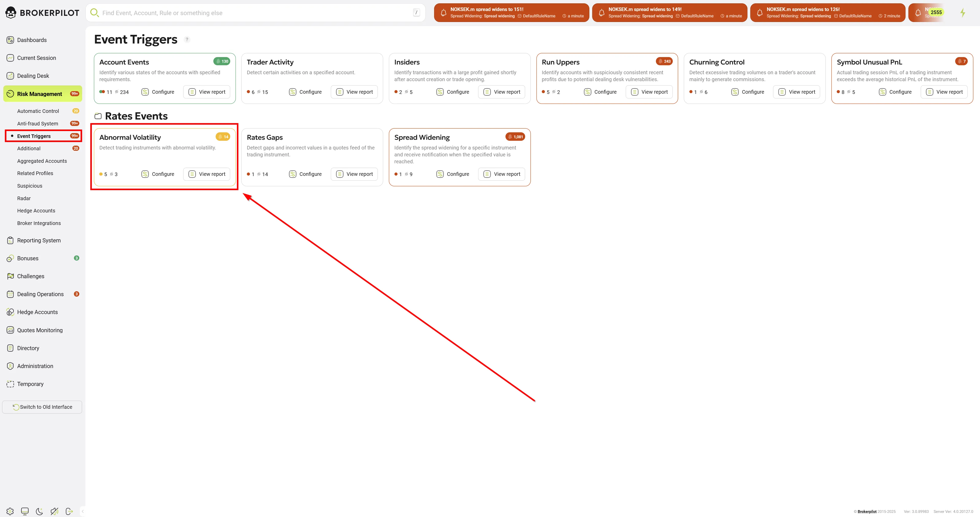Configure Trader Activity triggers
This screenshot has width=980, height=517.
(305, 92)
